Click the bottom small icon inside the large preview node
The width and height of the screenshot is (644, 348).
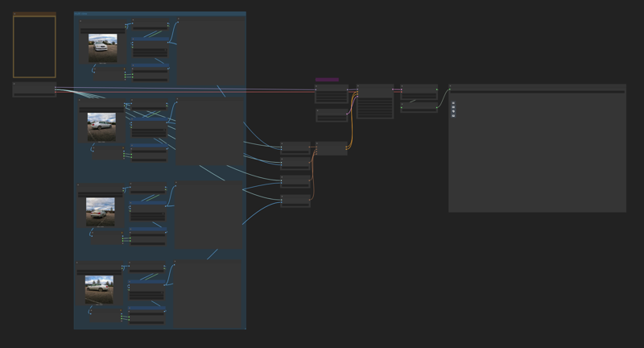point(453,116)
